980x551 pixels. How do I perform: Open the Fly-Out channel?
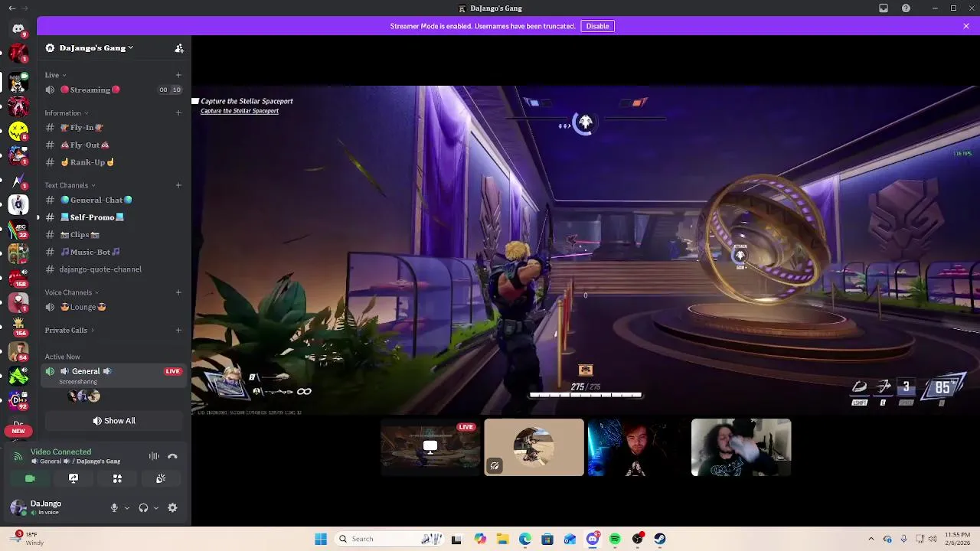[113, 145]
